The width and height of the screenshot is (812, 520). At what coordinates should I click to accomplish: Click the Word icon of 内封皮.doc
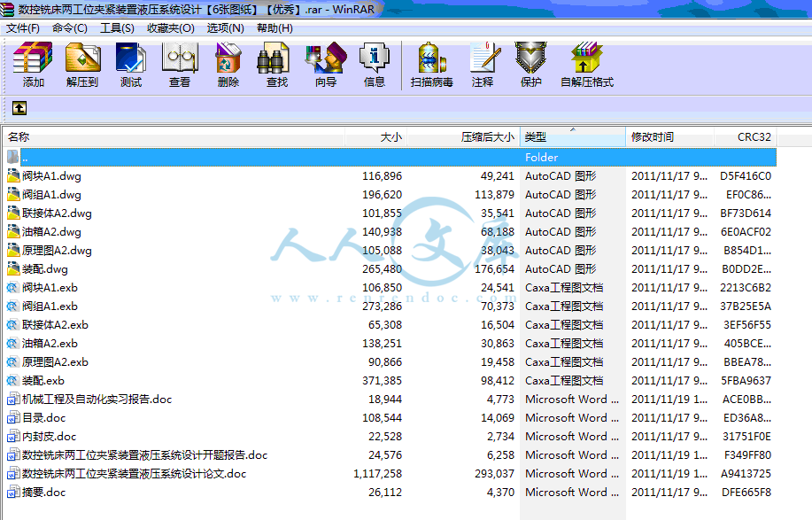(x=13, y=436)
